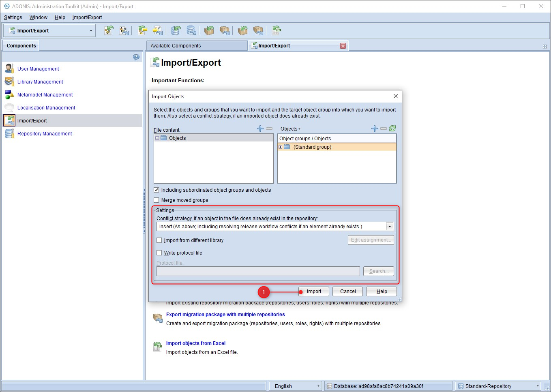The image size is (551, 392).
Task: Open the Help menu
Action: point(60,17)
